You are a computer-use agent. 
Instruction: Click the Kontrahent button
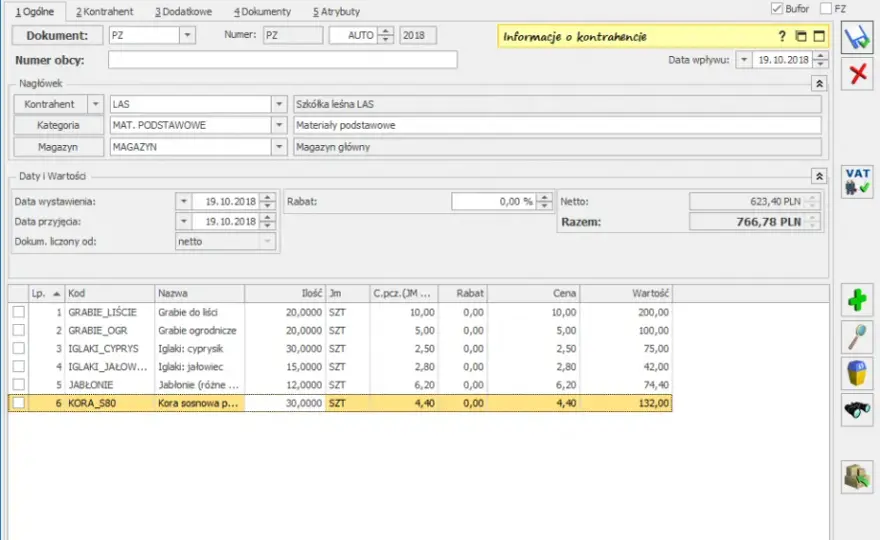pyautogui.click(x=49, y=104)
